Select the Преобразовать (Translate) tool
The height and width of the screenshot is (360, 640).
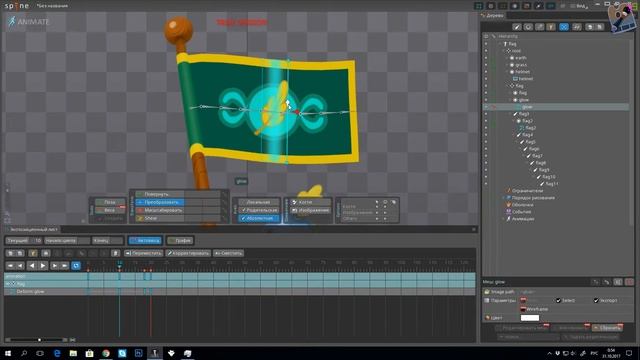[160, 202]
